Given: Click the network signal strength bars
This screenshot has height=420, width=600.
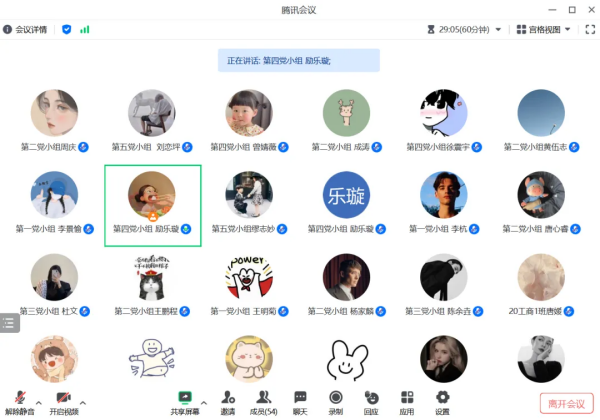Looking at the screenshot, I should [x=85, y=29].
